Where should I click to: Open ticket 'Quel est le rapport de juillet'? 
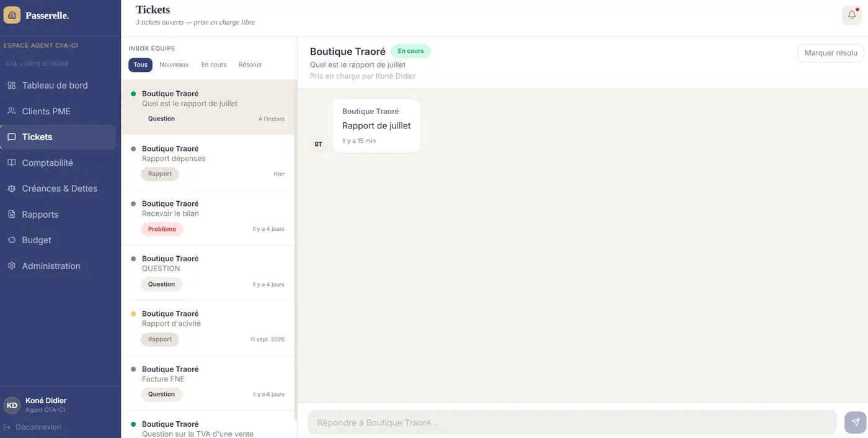[208, 107]
